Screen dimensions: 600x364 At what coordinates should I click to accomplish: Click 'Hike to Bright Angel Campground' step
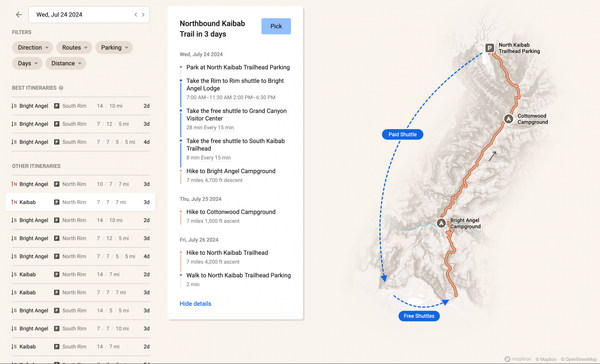(231, 171)
